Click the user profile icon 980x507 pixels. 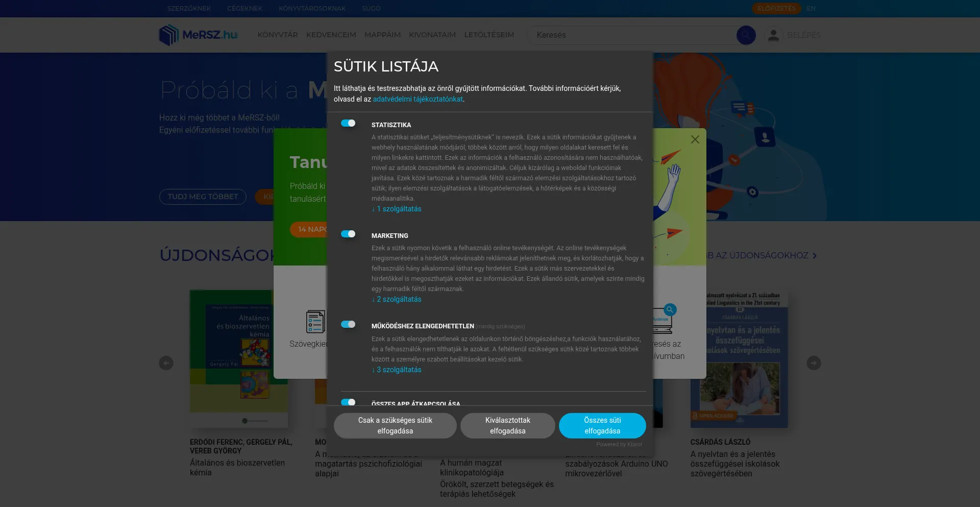(x=773, y=35)
